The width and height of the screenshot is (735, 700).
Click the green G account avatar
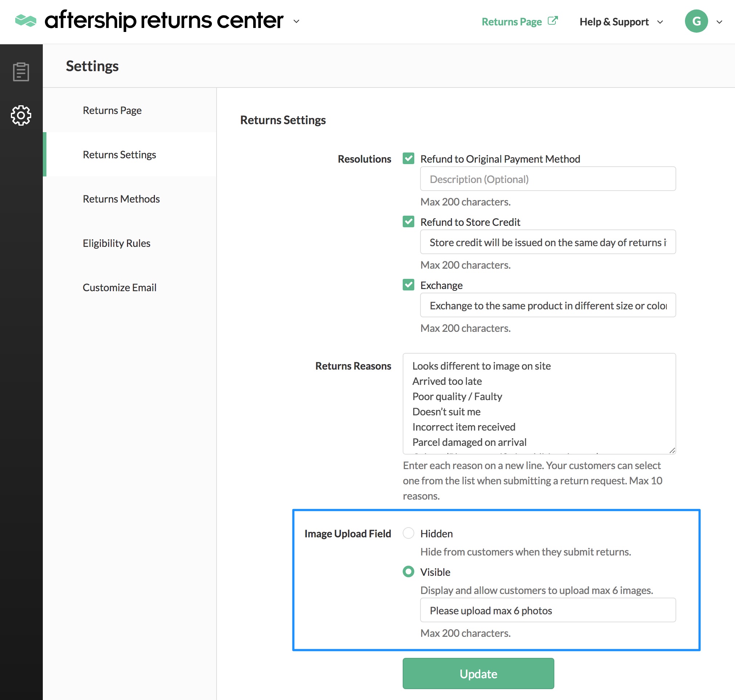point(696,21)
